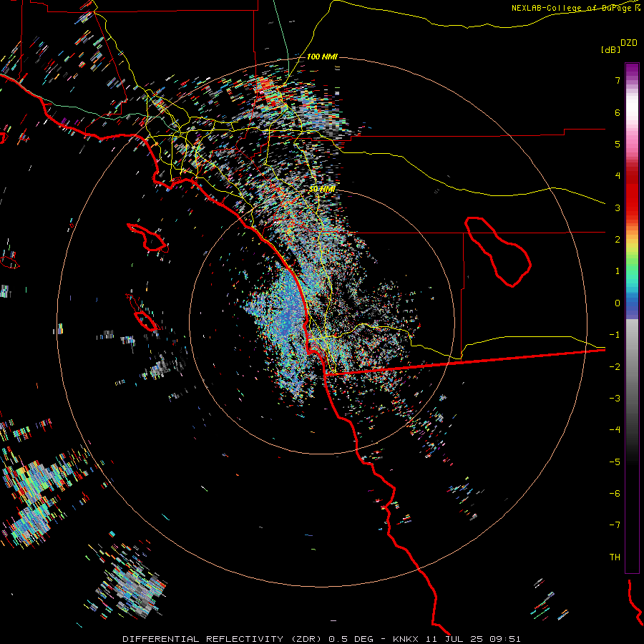Click the 09:51 timestamp in the caption
The height and width of the screenshot is (644, 644).
point(504,639)
